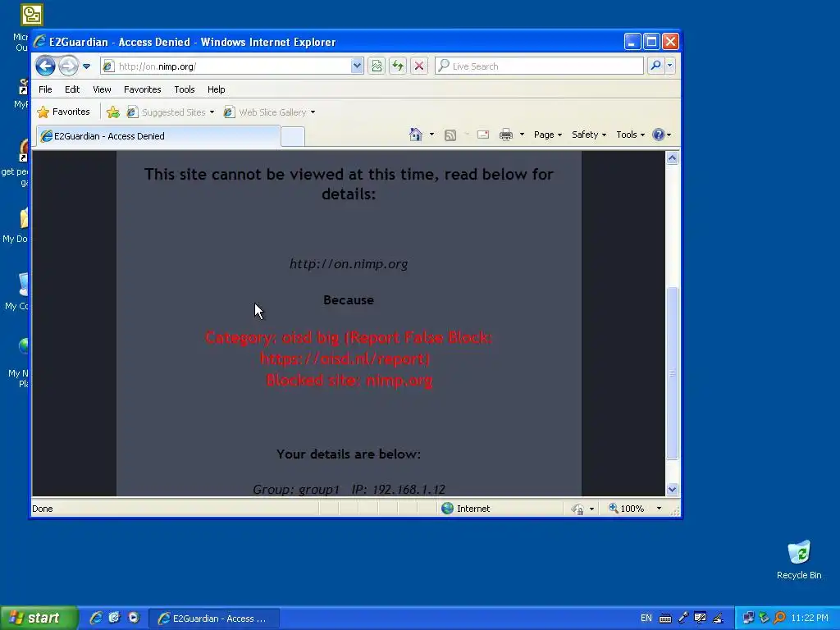Screen dimensions: 840x630
Task: Click the Favorites star button
Action: coord(64,112)
